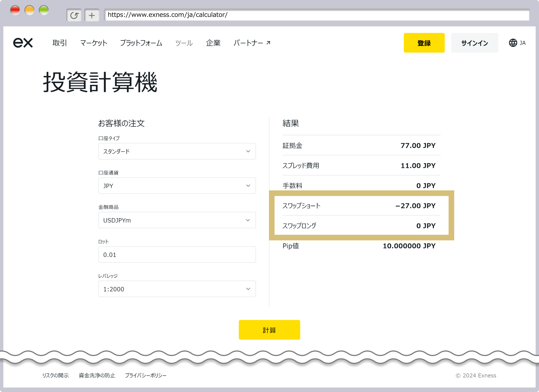Click the globe language icon
The width and height of the screenshot is (539, 392).
coord(513,43)
